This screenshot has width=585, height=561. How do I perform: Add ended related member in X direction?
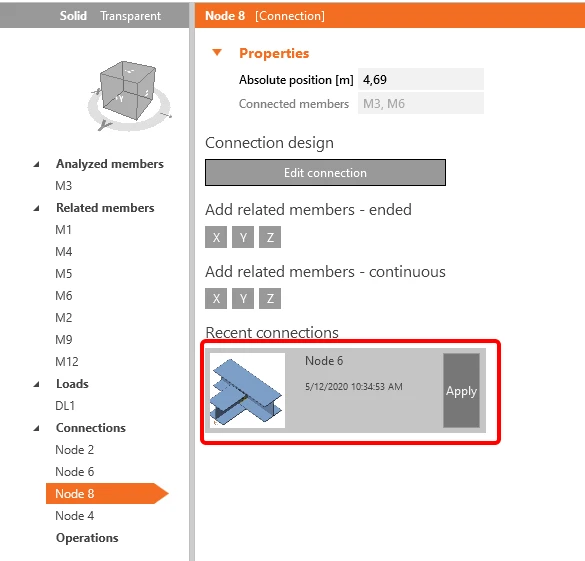click(216, 237)
